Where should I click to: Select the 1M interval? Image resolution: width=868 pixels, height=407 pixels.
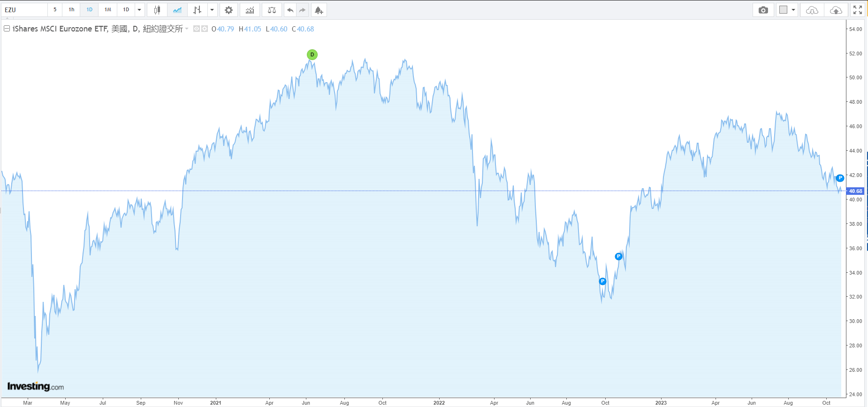pyautogui.click(x=108, y=10)
